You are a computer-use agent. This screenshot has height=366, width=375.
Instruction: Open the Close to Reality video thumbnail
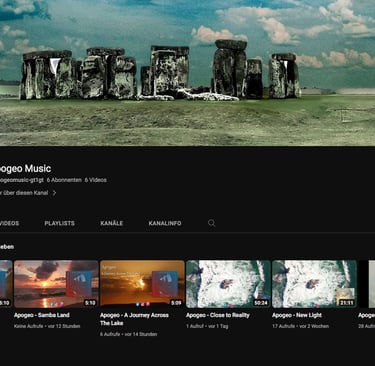click(x=228, y=284)
